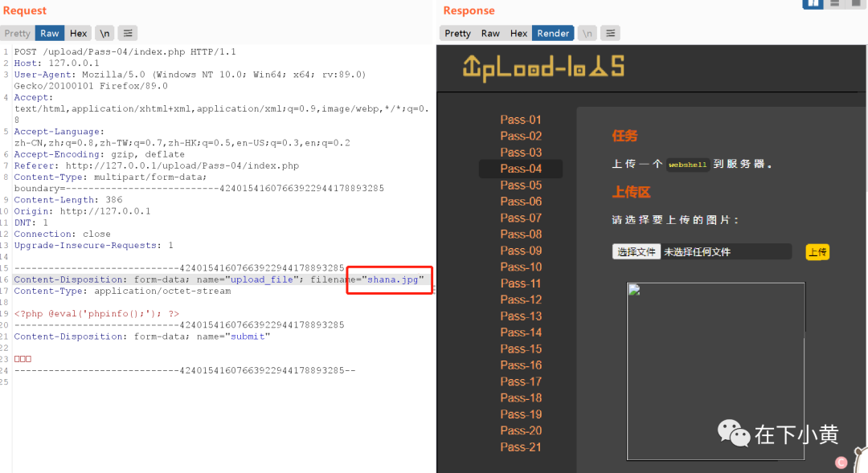Switch Request view to Hex
The height and width of the screenshot is (473, 868).
click(x=78, y=33)
